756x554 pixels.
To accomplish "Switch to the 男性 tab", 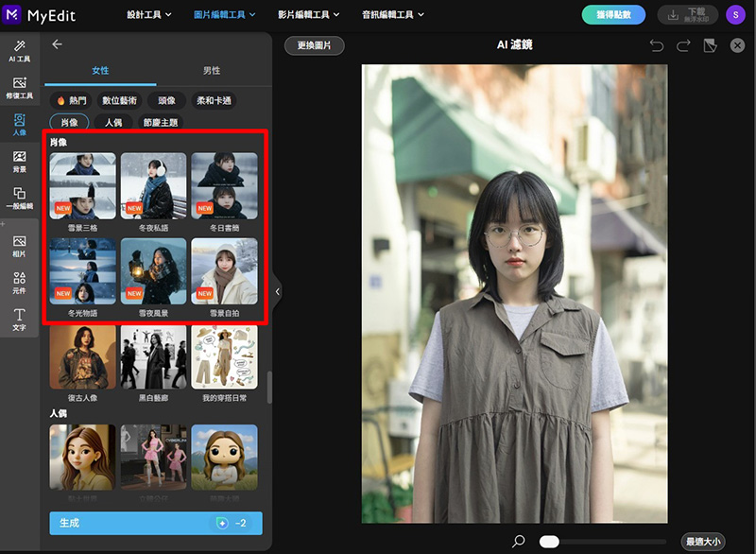I will (x=212, y=71).
